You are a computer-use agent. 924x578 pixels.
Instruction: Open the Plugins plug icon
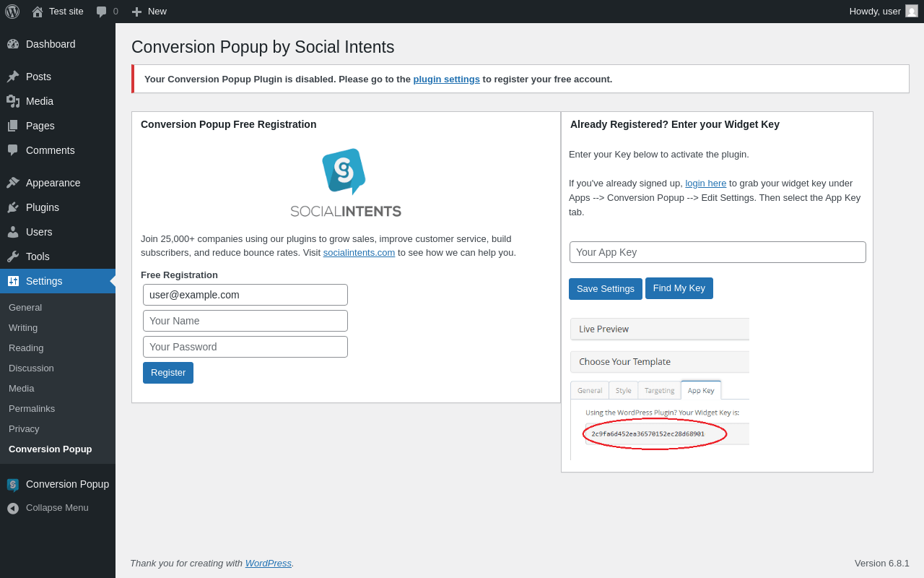tap(13, 207)
